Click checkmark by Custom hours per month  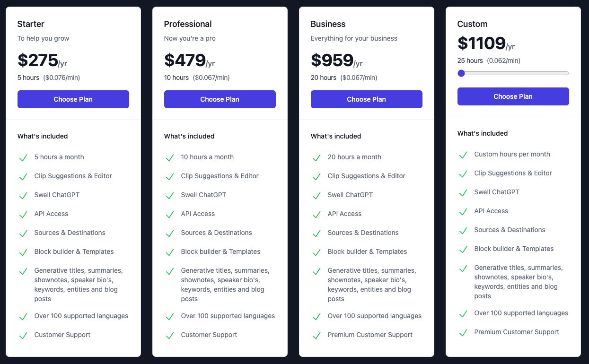click(463, 155)
